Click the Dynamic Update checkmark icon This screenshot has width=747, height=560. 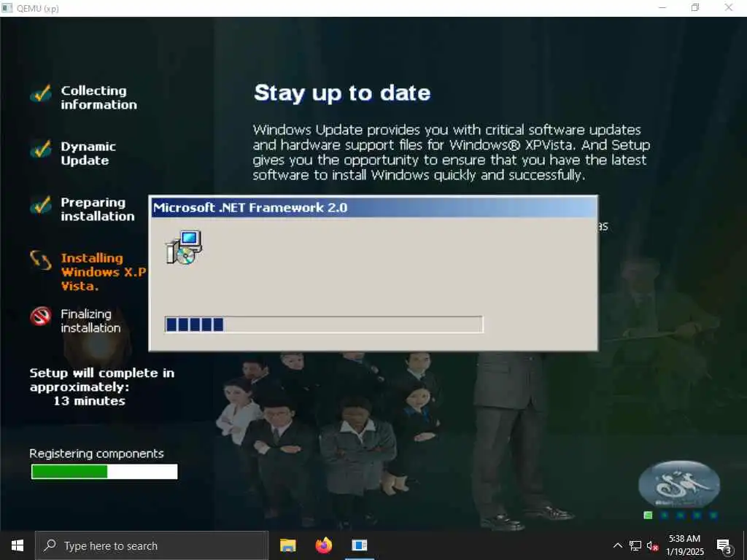[41, 149]
